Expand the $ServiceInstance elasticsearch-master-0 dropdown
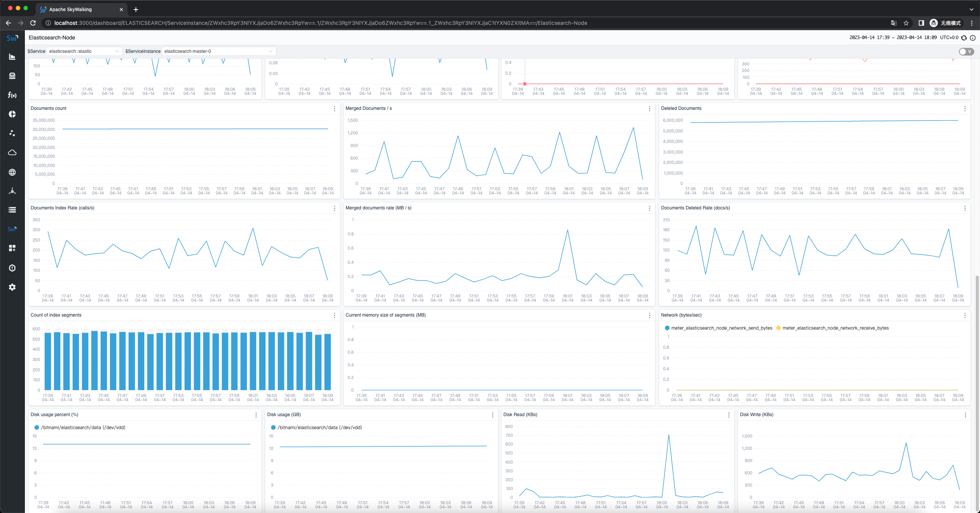This screenshot has height=513, width=980. [218, 51]
